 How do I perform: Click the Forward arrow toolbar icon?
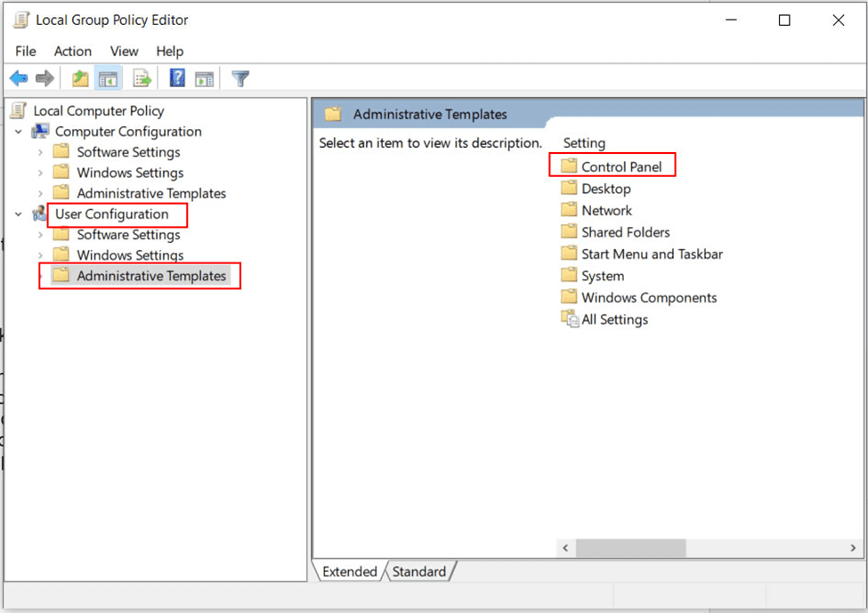pyautogui.click(x=45, y=79)
